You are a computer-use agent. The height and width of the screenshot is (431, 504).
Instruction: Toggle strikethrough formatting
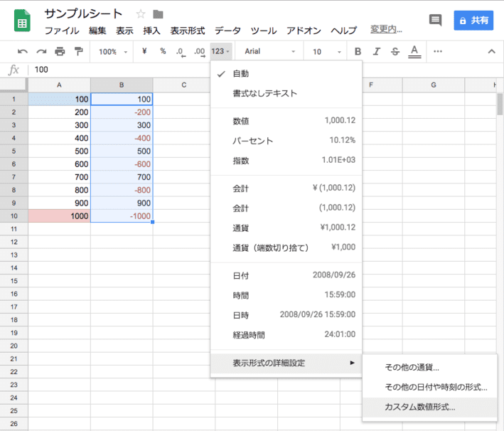395,51
